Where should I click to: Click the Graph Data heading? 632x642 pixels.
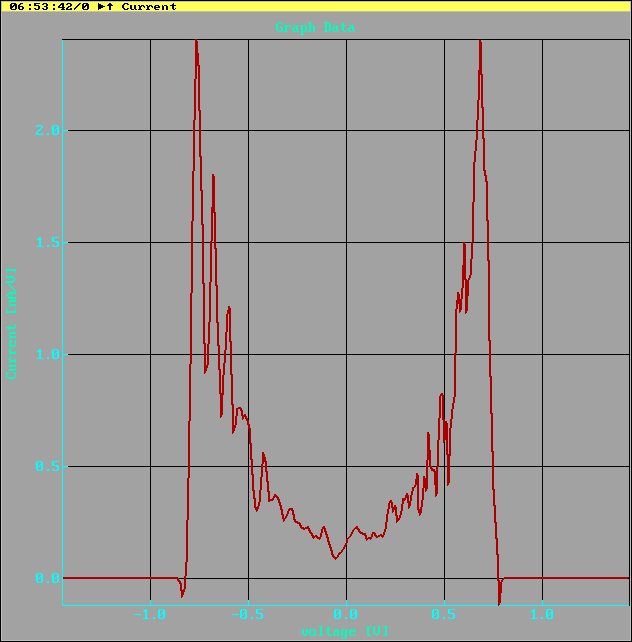(x=314, y=27)
